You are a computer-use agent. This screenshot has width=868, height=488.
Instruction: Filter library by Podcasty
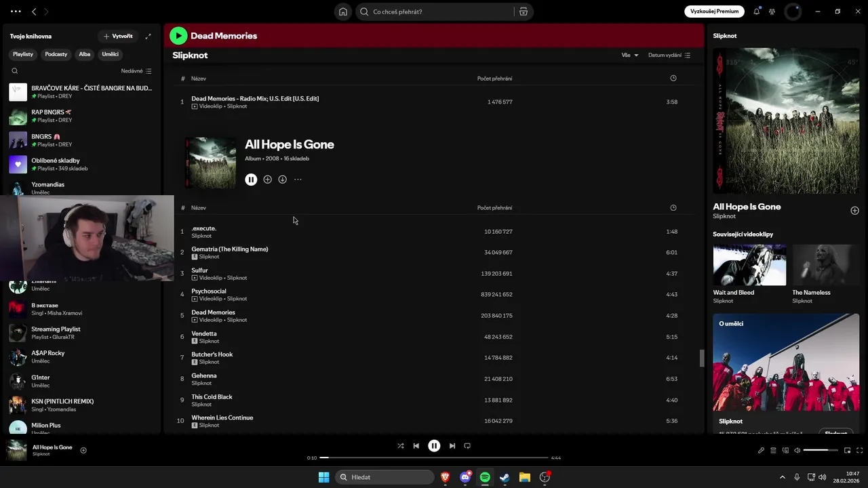click(x=56, y=54)
